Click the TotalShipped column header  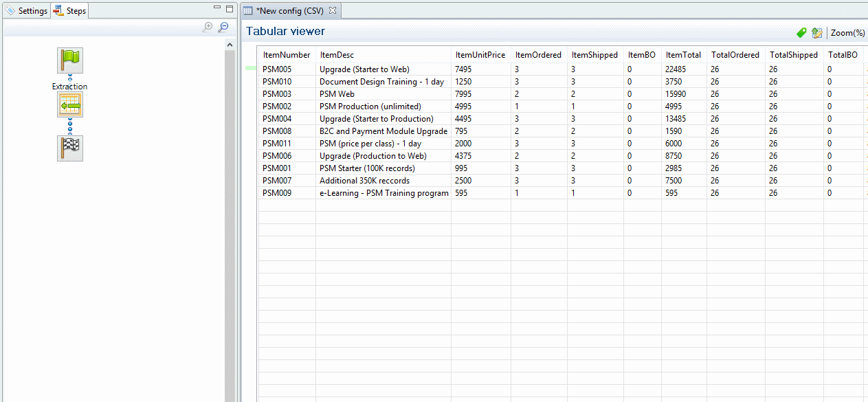(x=794, y=55)
